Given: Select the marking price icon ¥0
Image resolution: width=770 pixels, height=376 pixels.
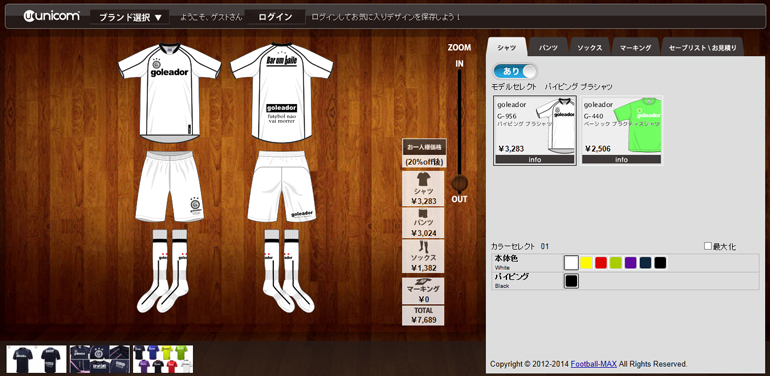Looking at the screenshot, I should coord(423,291).
